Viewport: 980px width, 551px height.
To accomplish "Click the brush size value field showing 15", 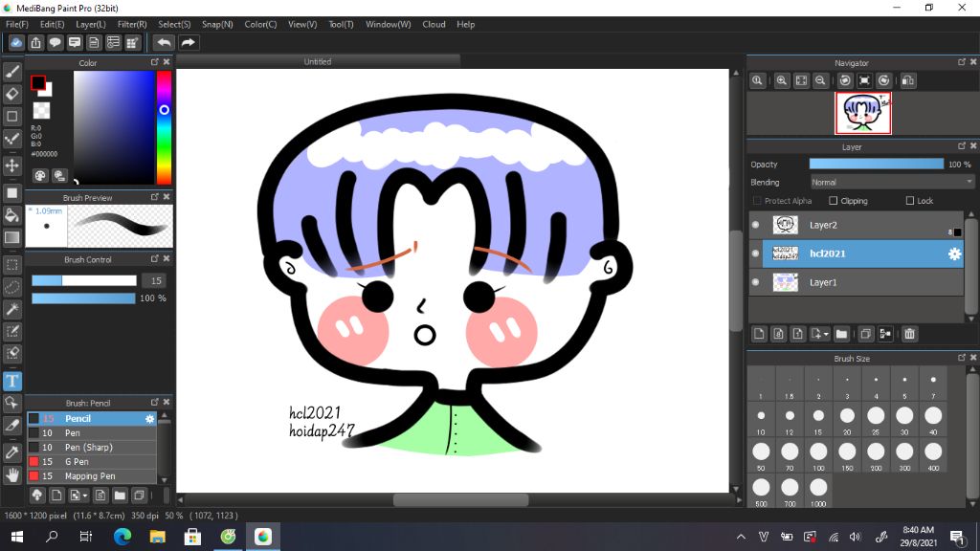I will tap(156, 281).
